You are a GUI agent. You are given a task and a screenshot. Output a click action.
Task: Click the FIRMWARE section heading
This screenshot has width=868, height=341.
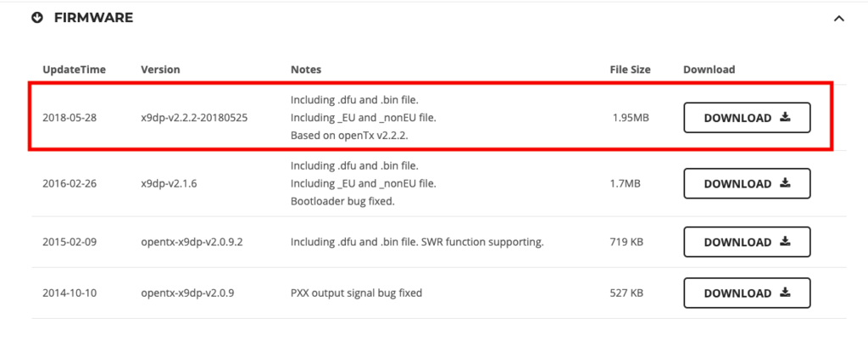[x=93, y=17]
